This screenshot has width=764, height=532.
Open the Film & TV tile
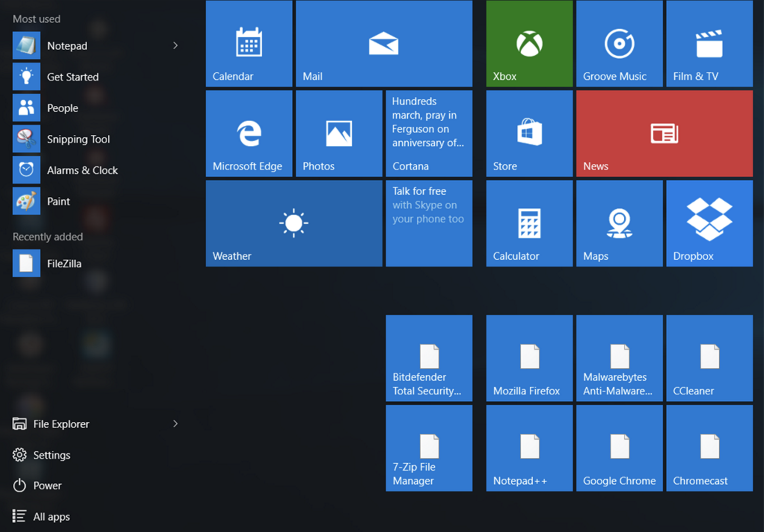709,44
